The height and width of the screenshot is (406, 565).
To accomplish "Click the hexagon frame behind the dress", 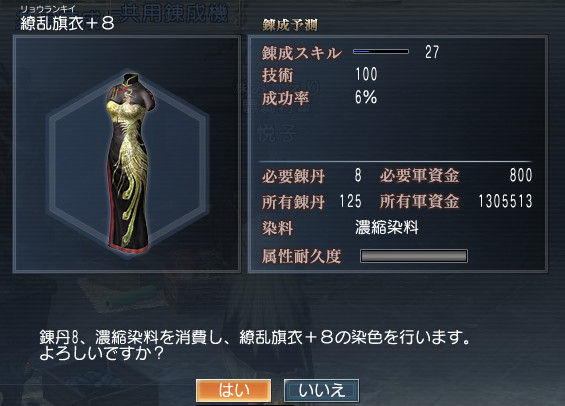I will tap(128, 163).
